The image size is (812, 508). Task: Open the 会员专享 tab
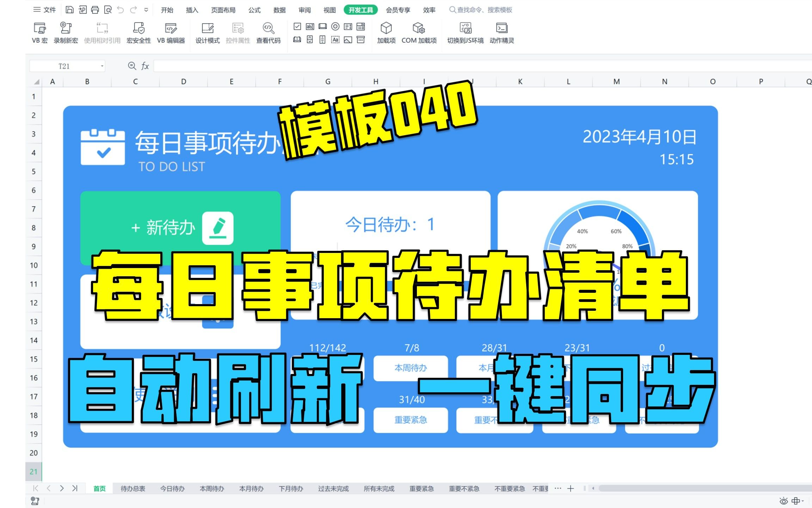398,10
